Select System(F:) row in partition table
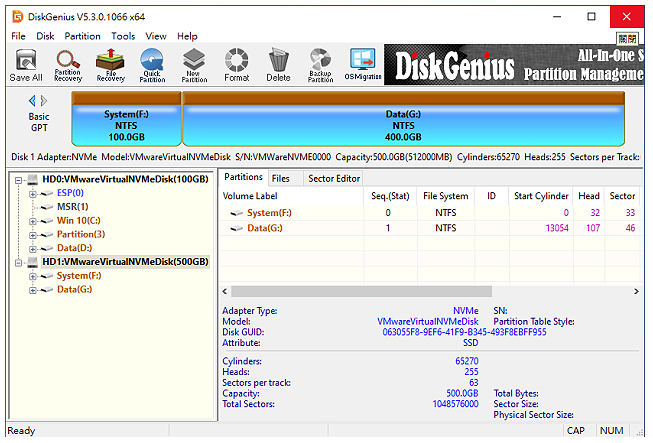 [x=430, y=213]
